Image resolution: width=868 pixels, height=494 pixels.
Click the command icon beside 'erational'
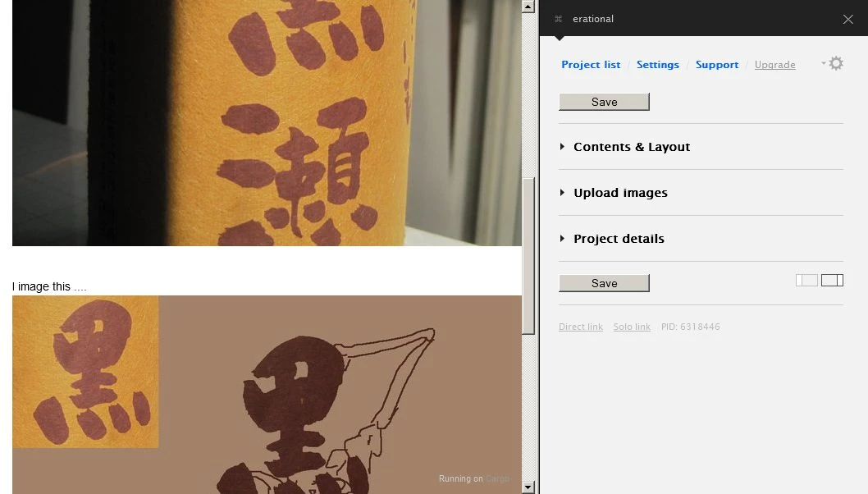click(559, 19)
